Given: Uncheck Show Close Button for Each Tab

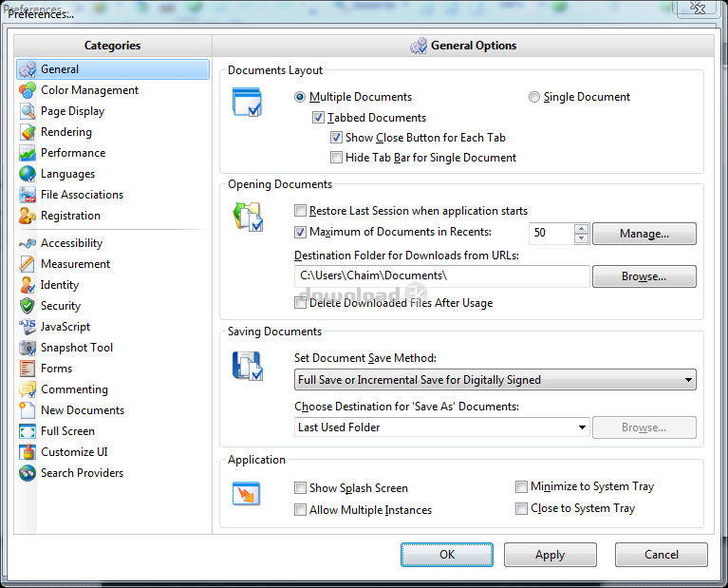Looking at the screenshot, I should [337, 138].
